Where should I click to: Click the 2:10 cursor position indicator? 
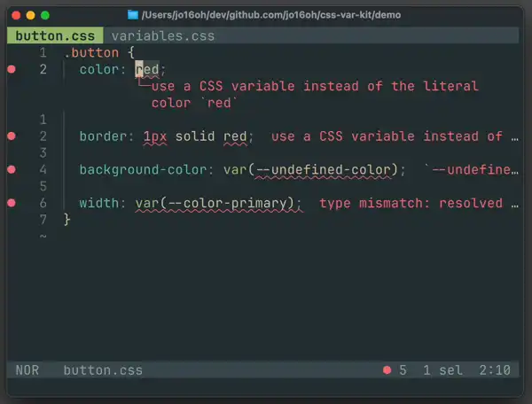(495, 369)
